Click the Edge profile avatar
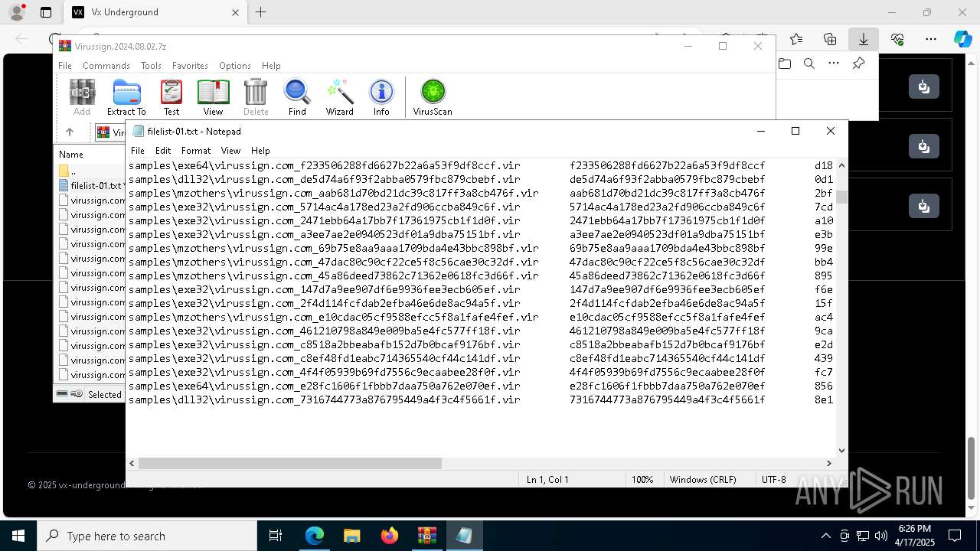 [17, 12]
